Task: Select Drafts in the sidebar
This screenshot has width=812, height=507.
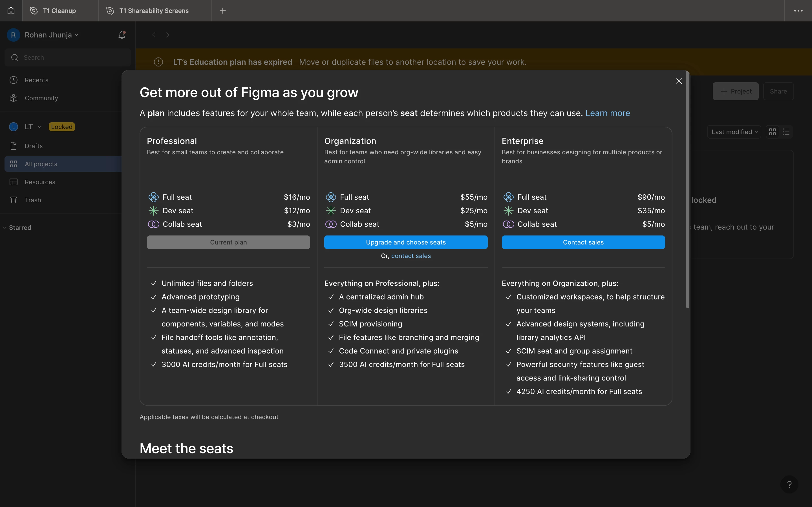Action: pos(34,146)
